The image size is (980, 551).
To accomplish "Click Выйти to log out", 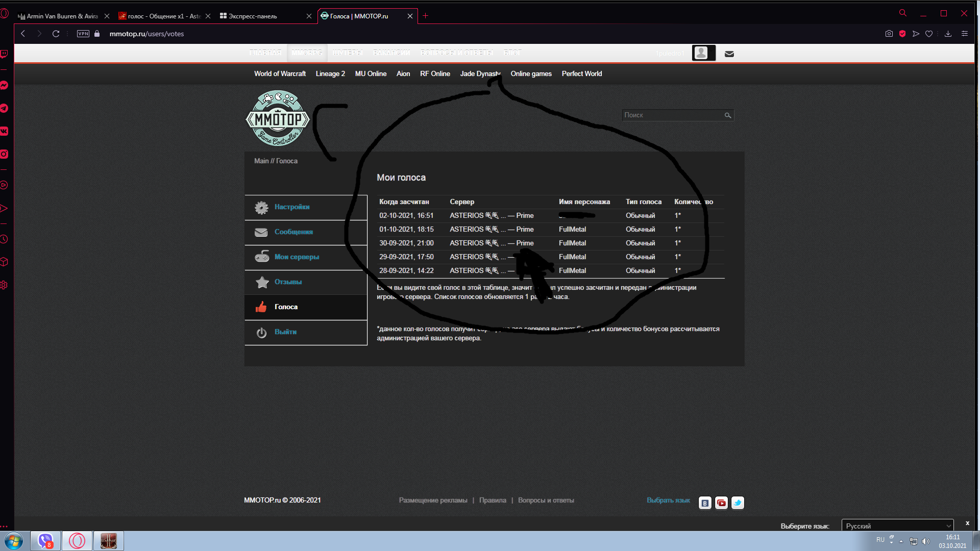I will tap(306, 332).
